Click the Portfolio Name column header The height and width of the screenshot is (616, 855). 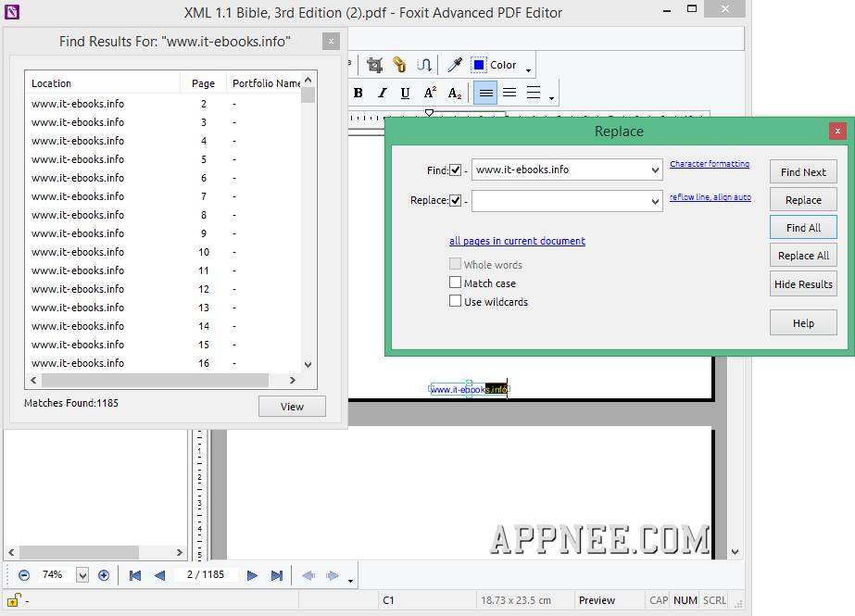click(263, 83)
